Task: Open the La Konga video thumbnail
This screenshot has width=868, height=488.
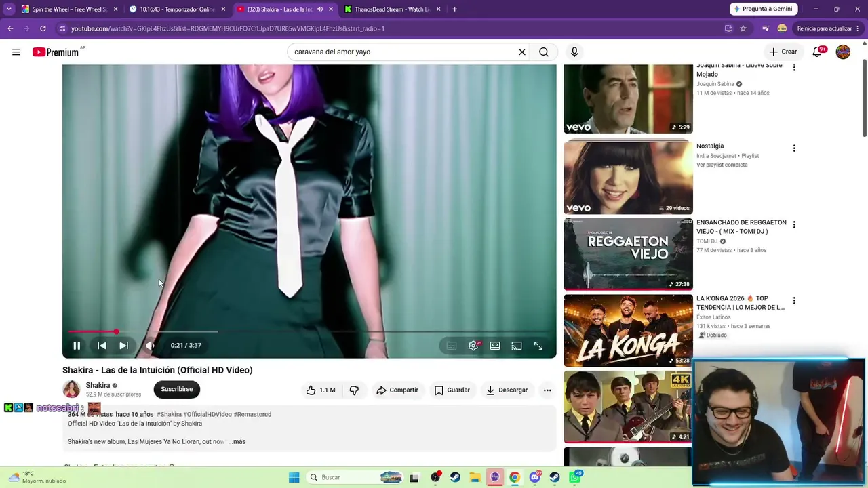Action: pos(628,330)
